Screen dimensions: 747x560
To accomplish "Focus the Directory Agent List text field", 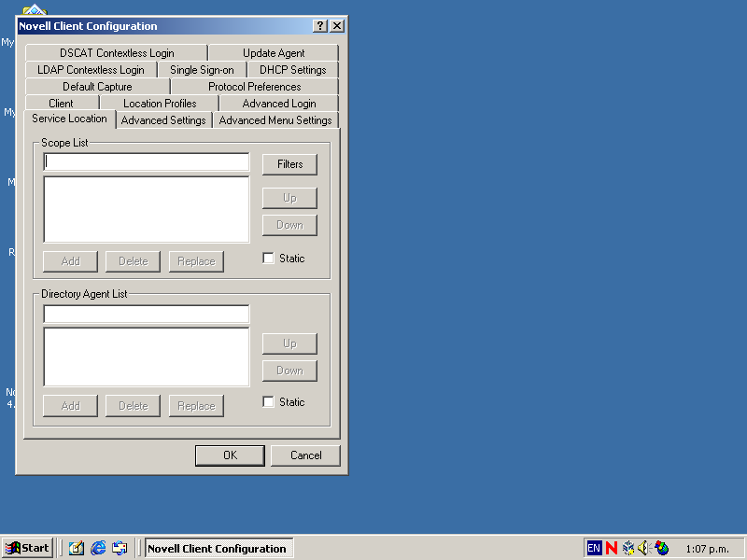I will (x=147, y=315).
